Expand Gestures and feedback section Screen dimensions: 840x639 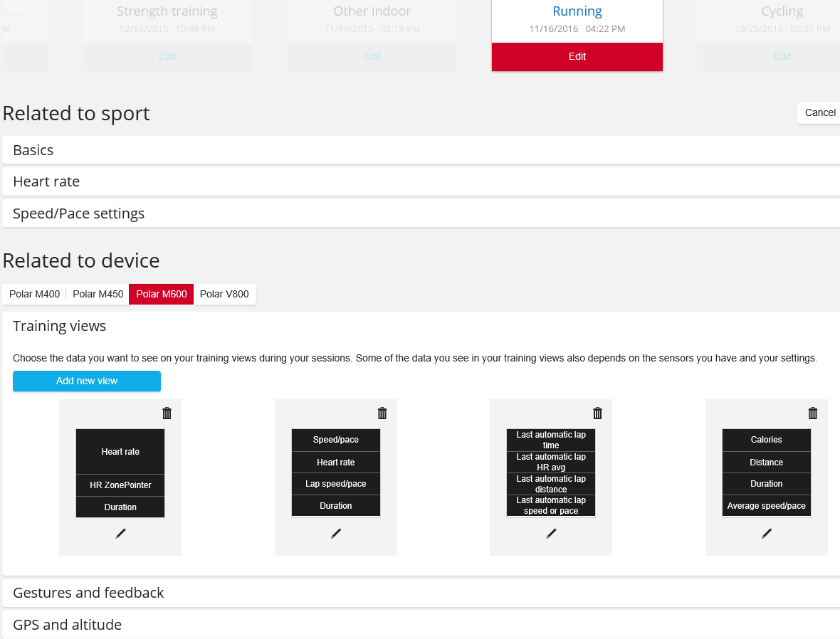pos(421,593)
